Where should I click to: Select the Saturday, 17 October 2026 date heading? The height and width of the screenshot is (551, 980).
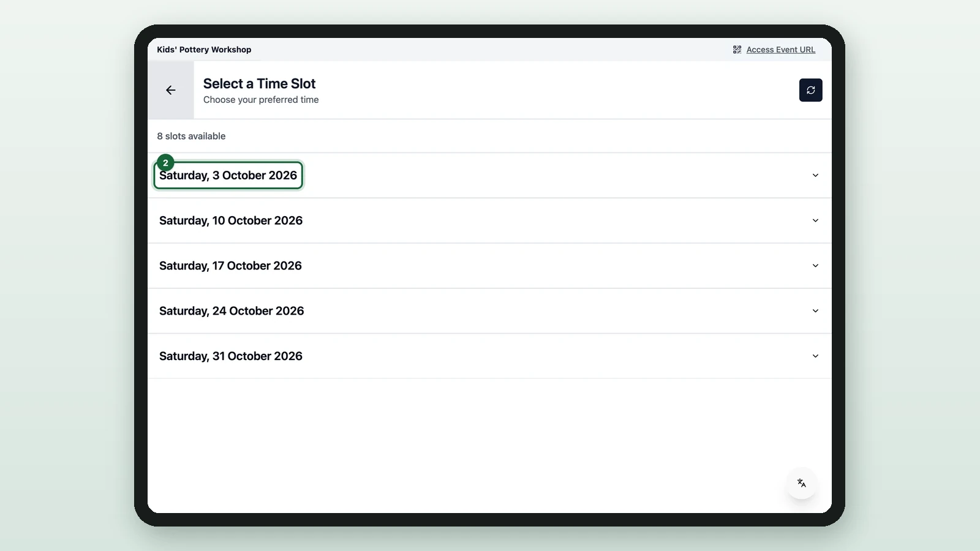(230, 266)
